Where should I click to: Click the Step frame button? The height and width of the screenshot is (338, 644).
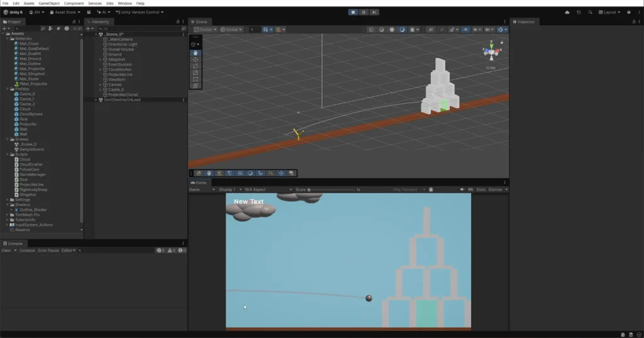coord(374,13)
